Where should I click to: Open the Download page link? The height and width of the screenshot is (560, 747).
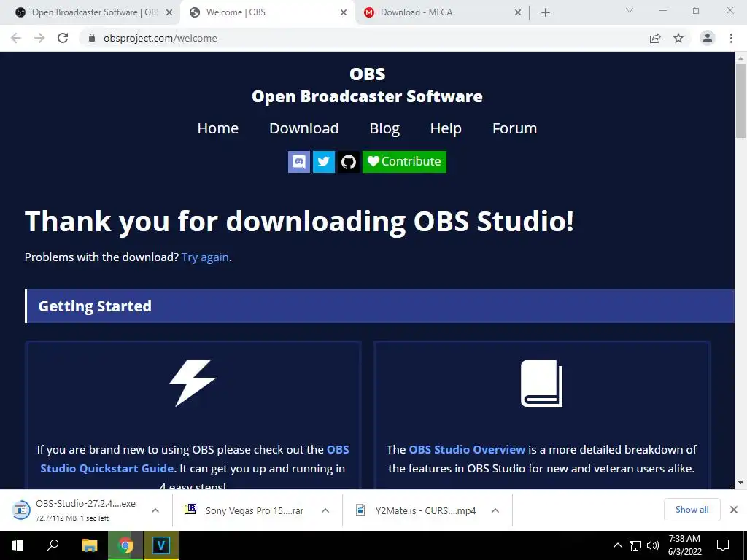pos(304,128)
